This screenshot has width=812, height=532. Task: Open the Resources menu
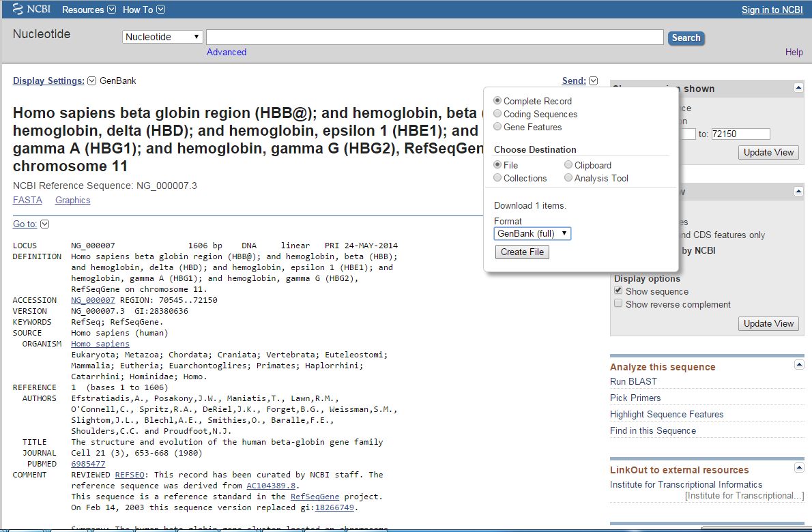(89, 10)
